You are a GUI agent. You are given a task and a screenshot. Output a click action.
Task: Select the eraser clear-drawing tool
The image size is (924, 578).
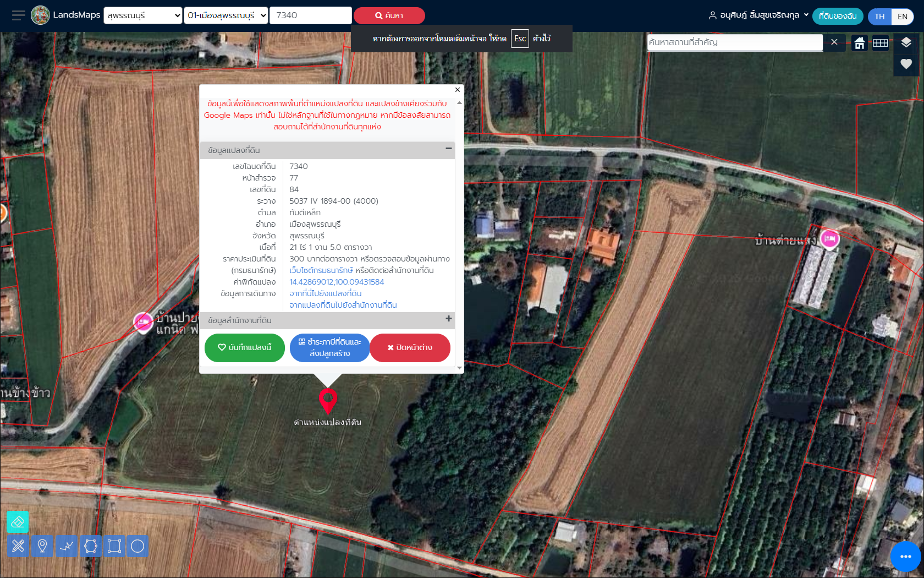(x=18, y=522)
